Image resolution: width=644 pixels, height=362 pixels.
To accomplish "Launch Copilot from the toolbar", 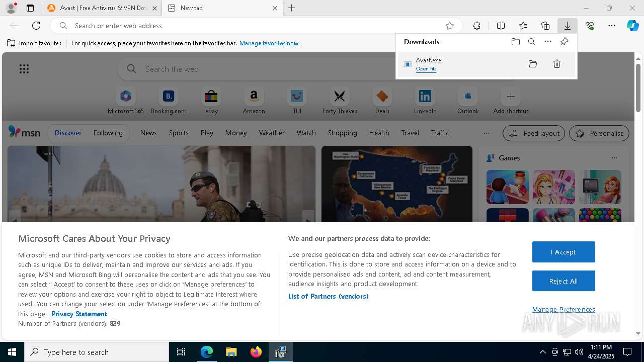I will coord(633,26).
